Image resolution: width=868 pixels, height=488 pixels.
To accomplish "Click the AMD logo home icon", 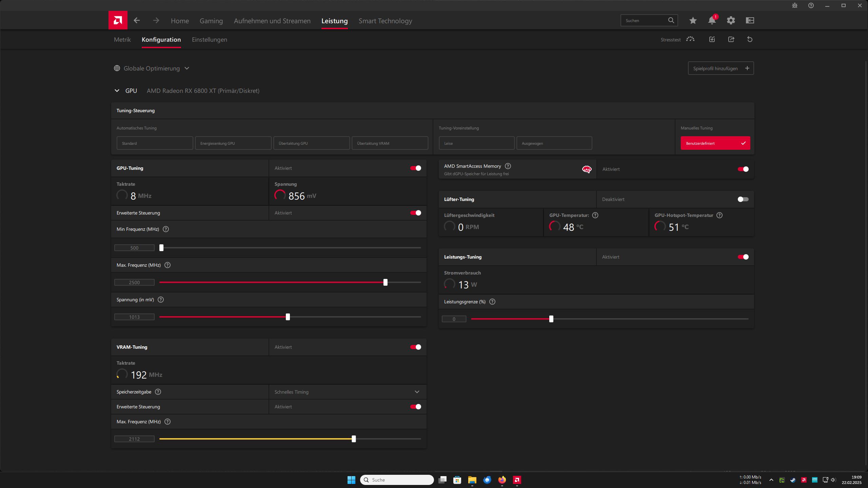I will (118, 20).
